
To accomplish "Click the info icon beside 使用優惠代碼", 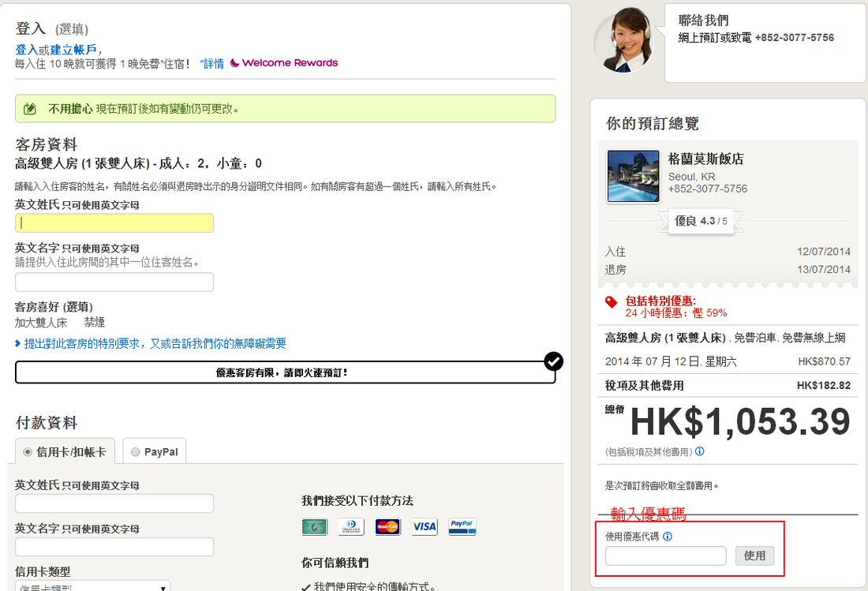I will [x=668, y=537].
